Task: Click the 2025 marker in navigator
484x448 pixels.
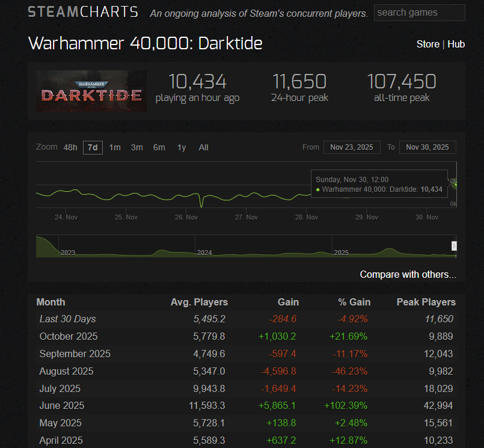Action: (x=342, y=253)
